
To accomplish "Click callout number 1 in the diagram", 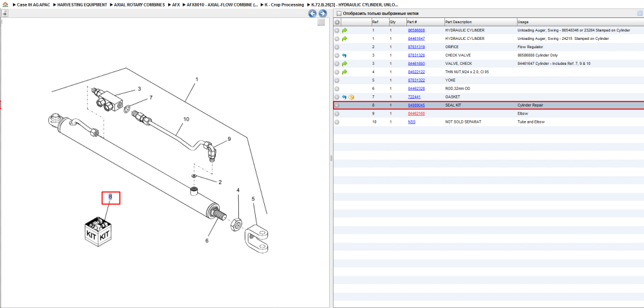I will click(196, 79).
